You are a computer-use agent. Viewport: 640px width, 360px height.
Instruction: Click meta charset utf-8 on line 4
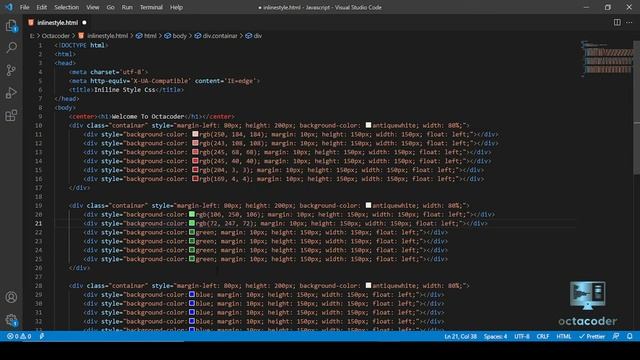[109, 72]
